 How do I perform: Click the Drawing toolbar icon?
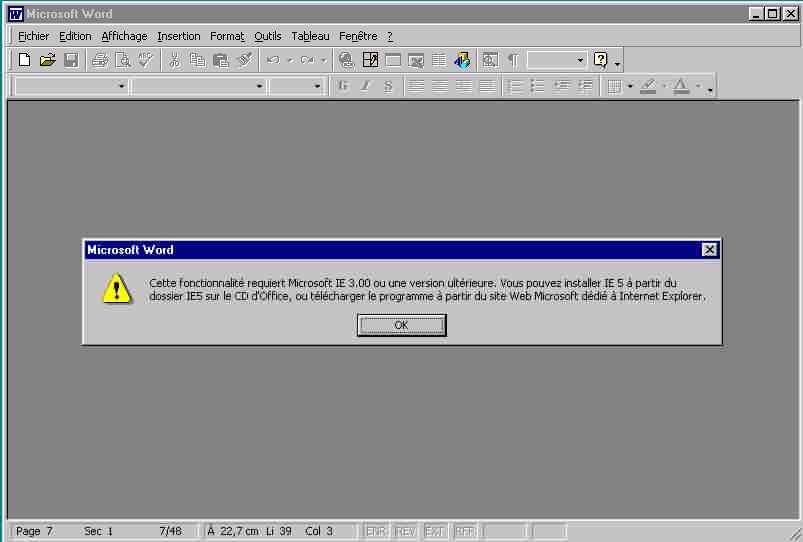(461, 60)
